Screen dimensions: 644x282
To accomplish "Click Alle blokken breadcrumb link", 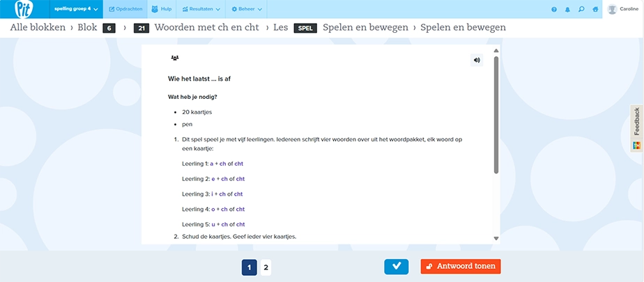I will pyautogui.click(x=38, y=27).
